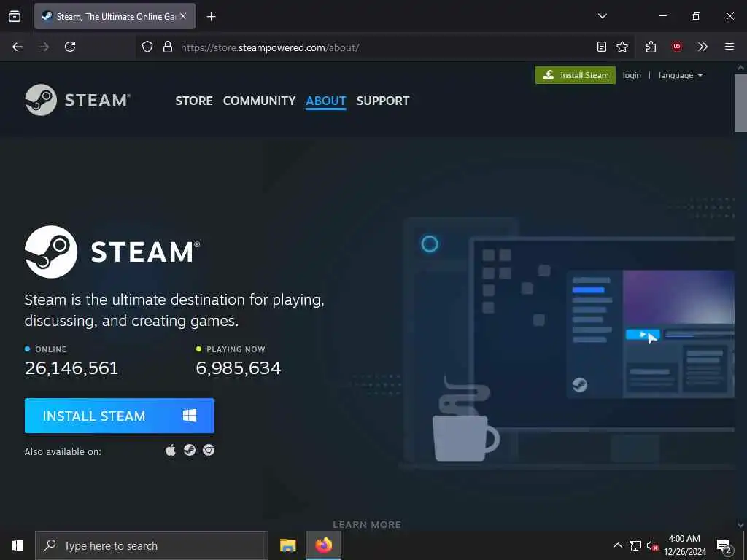This screenshot has width=747, height=560.
Task: Click the playing now count 6,985,634
Action: click(239, 368)
